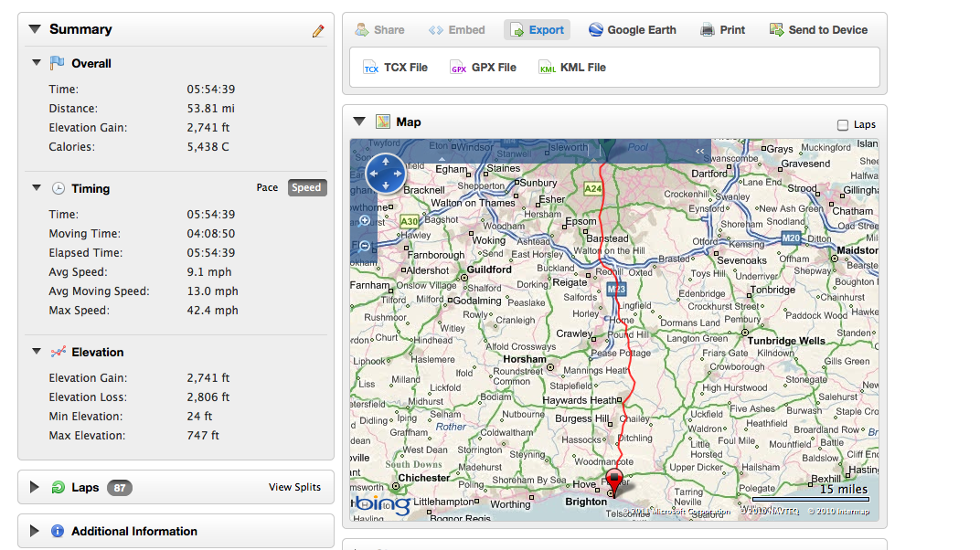
Task: Open the Export tab
Action: point(537,30)
